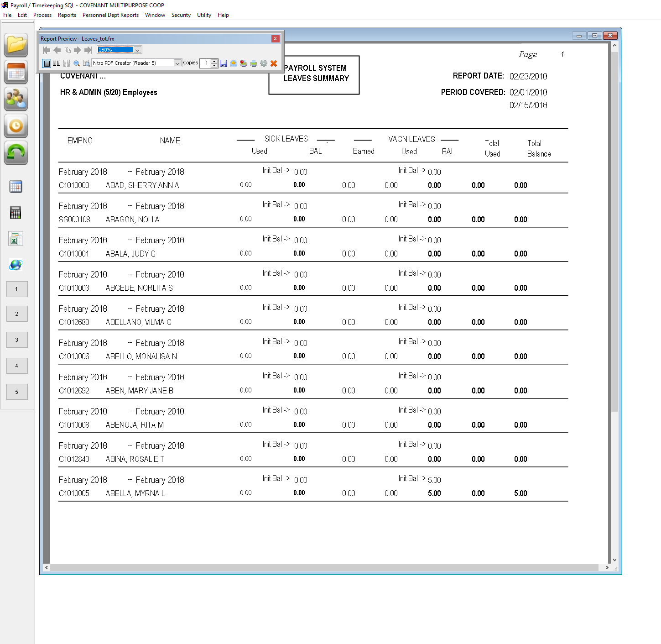Close the Report Preview toolbar window

pos(275,39)
